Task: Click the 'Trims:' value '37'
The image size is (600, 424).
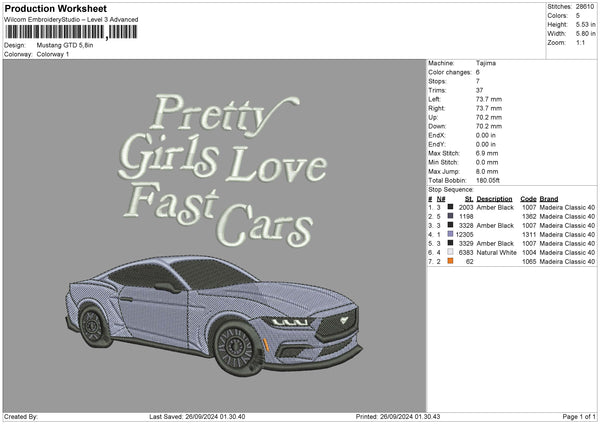Action: (x=479, y=90)
